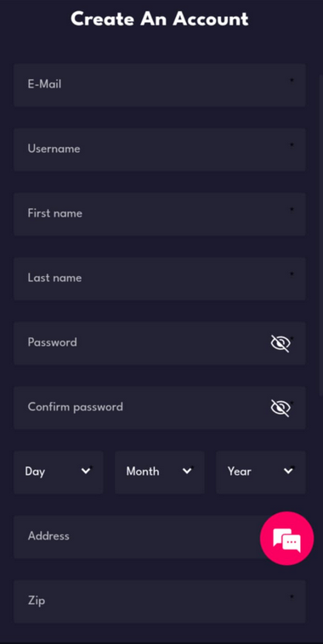The image size is (323, 644).
Task: Show the Password field's hidden text
Action: pos(280,343)
